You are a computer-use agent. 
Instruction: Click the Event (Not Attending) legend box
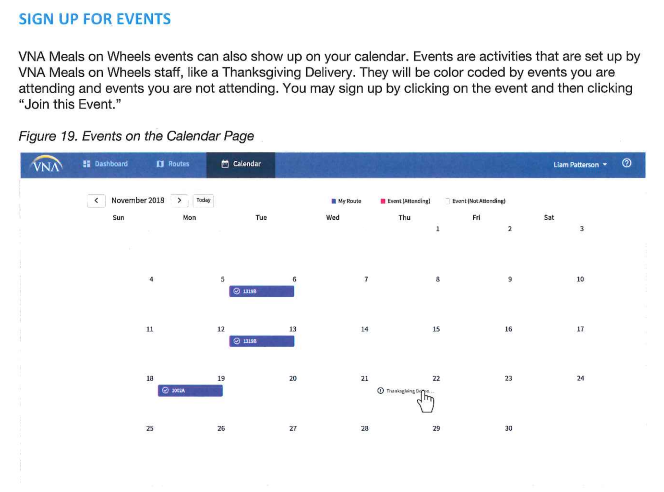[x=448, y=201]
